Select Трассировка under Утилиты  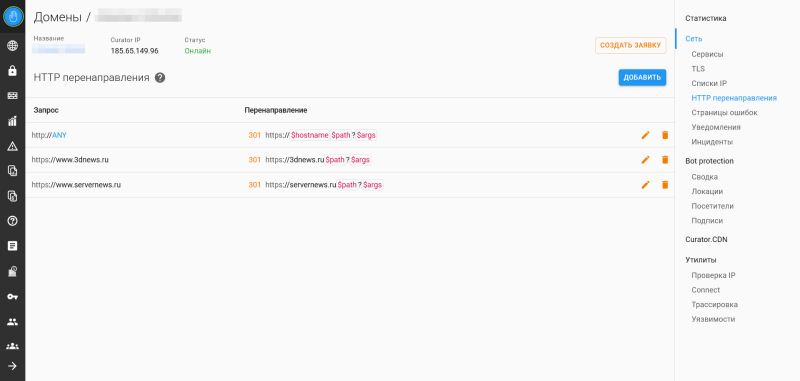[714, 304]
